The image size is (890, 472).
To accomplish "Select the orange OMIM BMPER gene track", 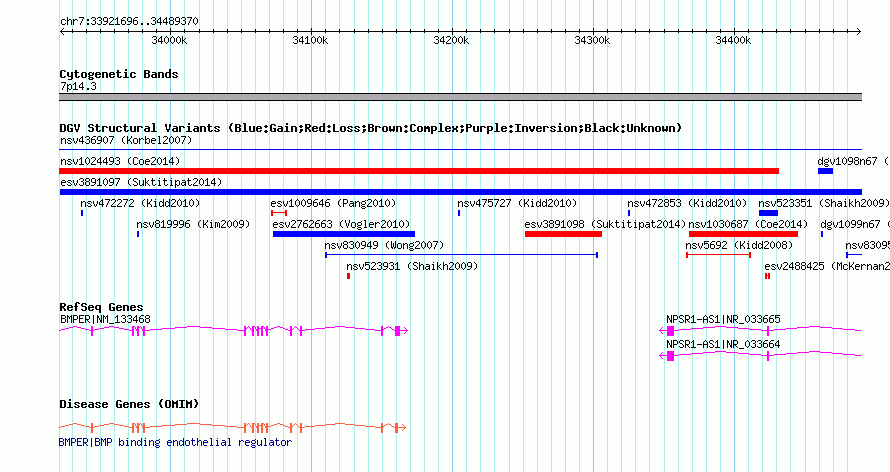I will 233,427.
